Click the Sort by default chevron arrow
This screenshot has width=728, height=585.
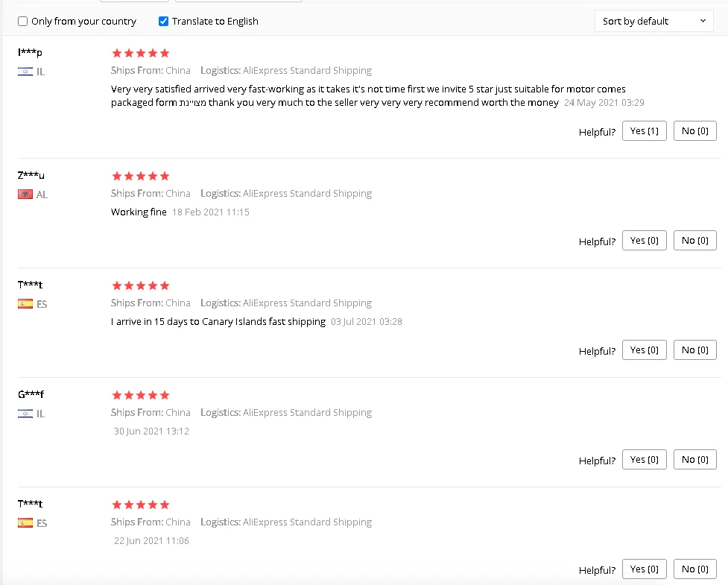(703, 21)
